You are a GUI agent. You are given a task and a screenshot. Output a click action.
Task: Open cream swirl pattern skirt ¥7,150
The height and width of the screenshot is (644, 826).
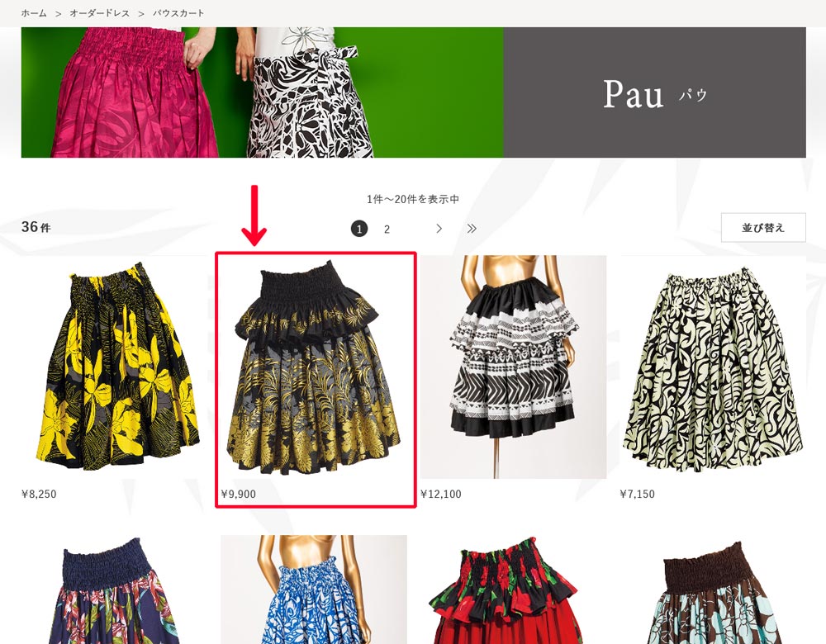[713, 367]
